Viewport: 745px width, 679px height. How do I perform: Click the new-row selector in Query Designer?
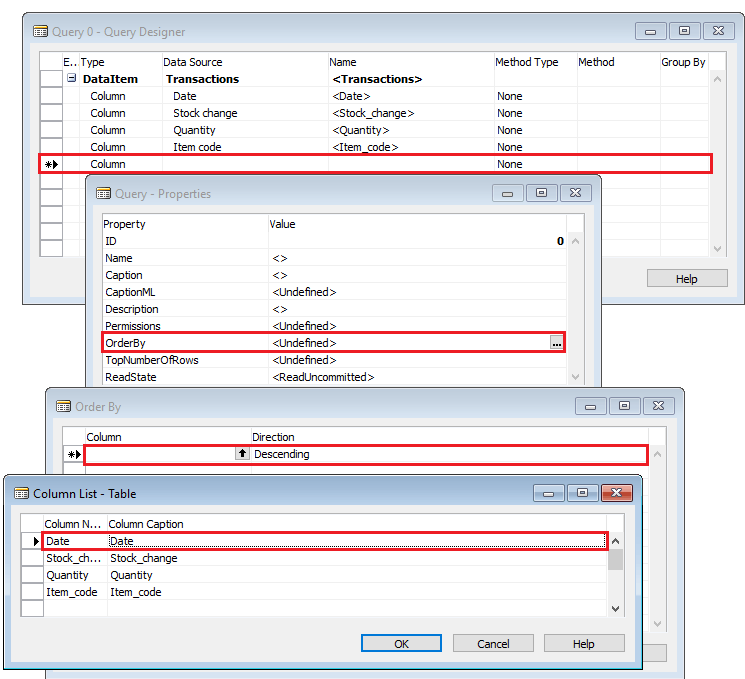click(50, 164)
